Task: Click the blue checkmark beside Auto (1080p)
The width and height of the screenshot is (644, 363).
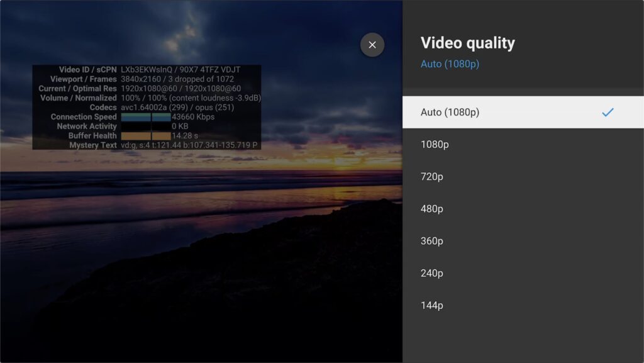Action: [x=607, y=113]
